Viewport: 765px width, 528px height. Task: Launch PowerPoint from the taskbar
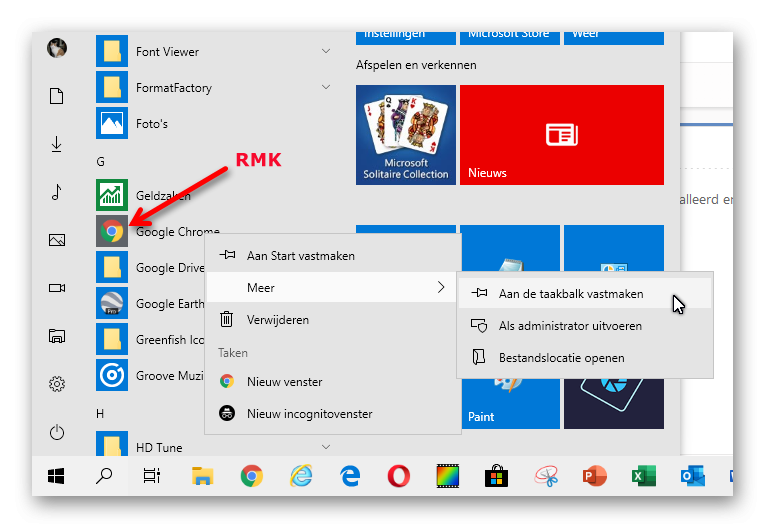point(595,476)
